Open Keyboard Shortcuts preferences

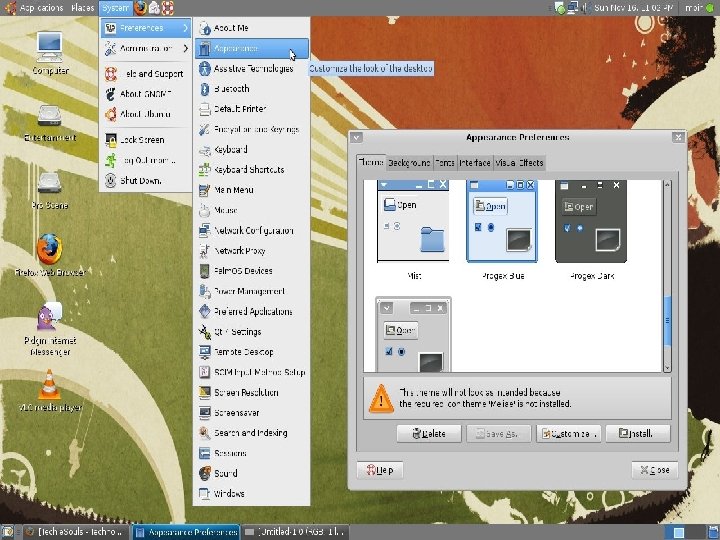click(x=252, y=170)
